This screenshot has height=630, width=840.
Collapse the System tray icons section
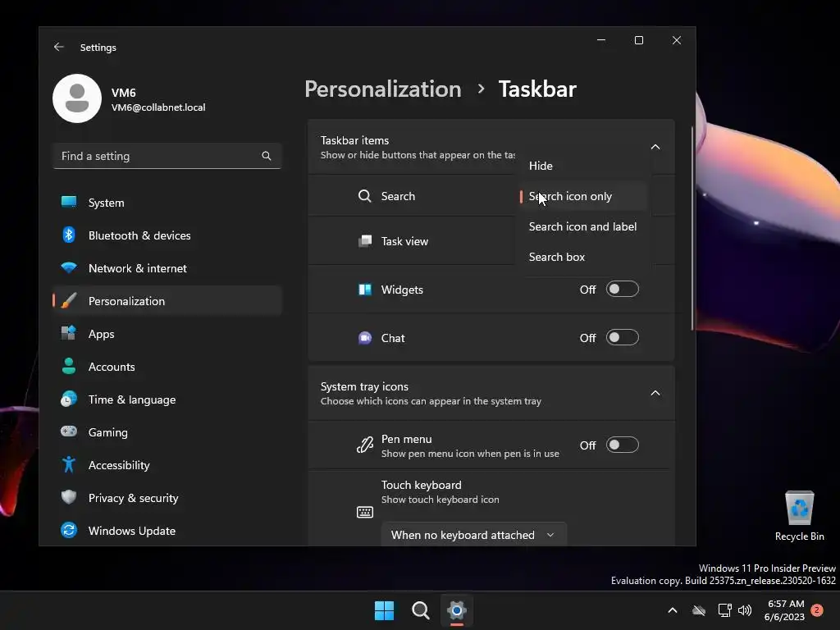[655, 393]
